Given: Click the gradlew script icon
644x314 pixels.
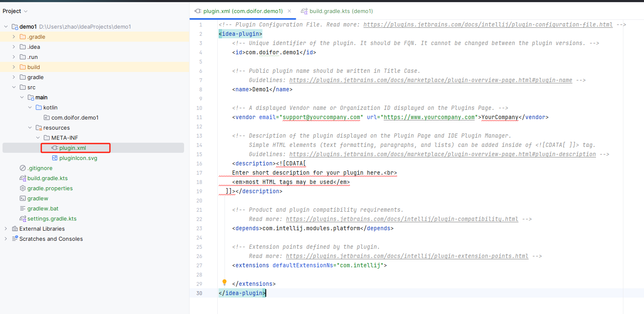Looking at the screenshot, I should (x=23, y=198).
